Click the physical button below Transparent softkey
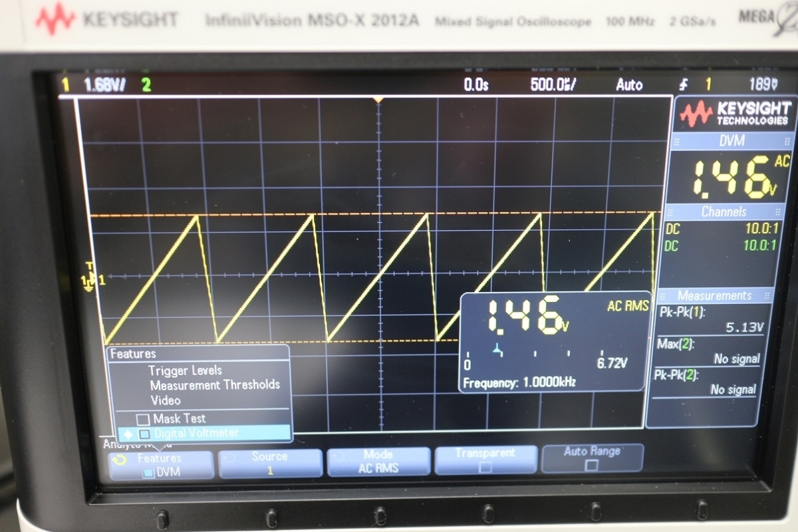The width and height of the screenshot is (798, 532). click(489, 513)
